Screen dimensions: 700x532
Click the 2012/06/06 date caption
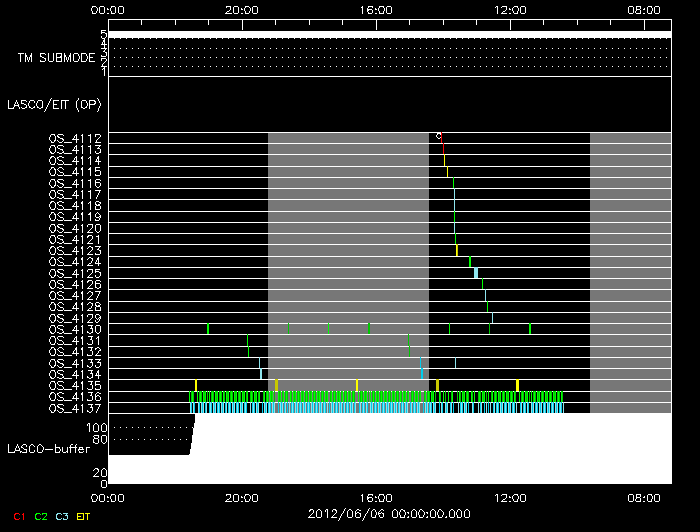point(389,514)
